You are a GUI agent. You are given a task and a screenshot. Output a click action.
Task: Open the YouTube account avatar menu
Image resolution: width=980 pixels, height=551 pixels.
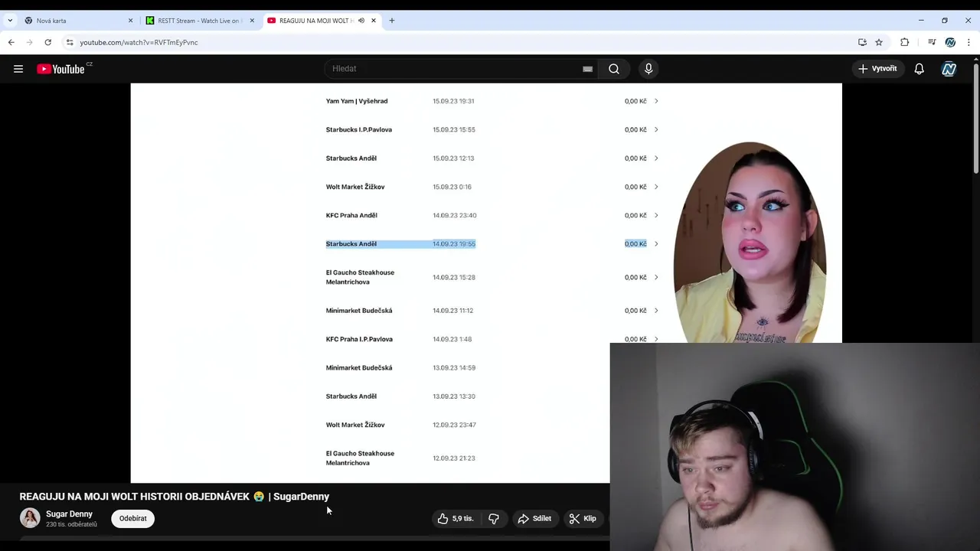(x=949, y=69)
